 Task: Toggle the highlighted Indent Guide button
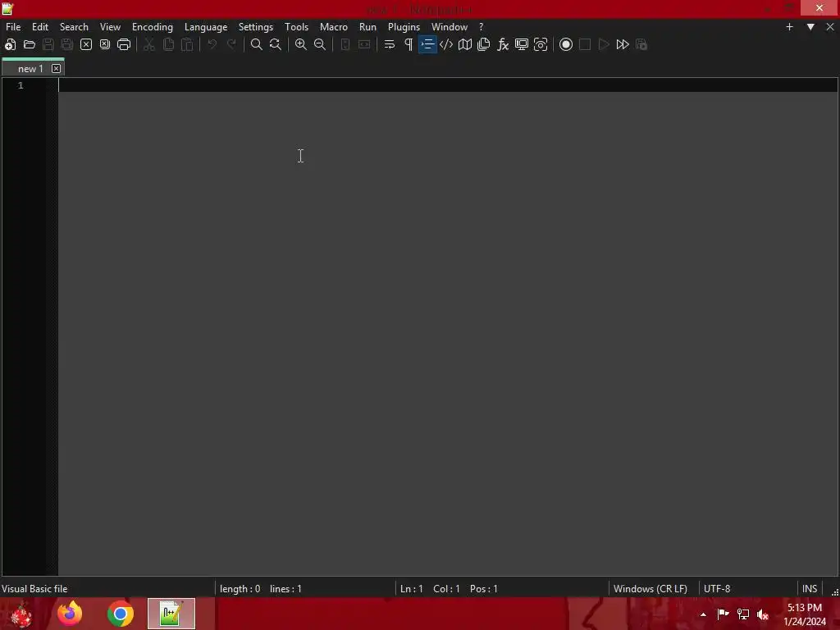427,44
